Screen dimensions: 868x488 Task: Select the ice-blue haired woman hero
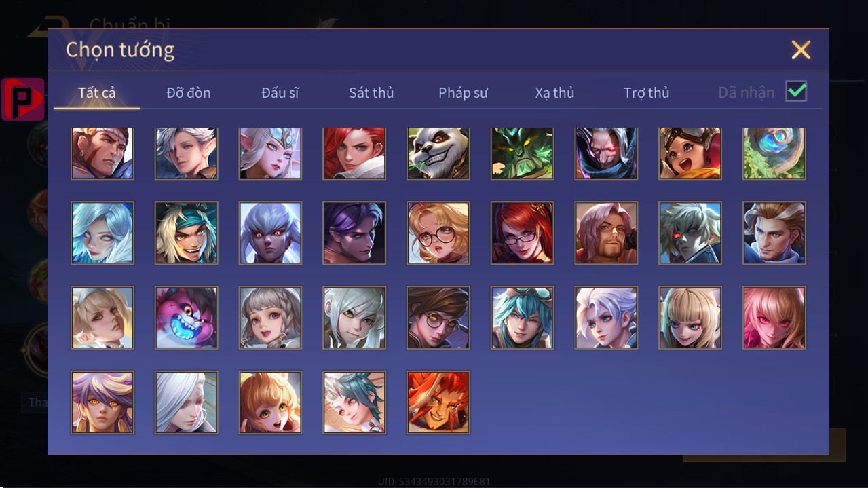pyautogui.click(x=102, y=233)
